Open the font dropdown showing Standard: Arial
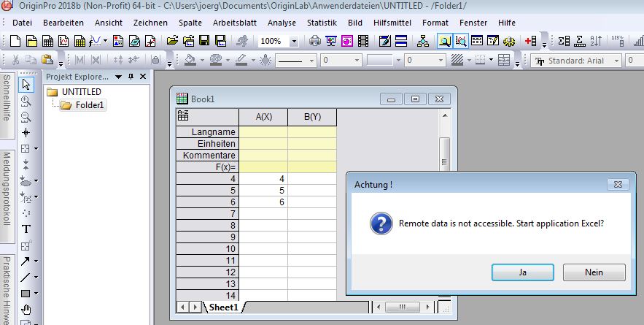 point(616,61)
